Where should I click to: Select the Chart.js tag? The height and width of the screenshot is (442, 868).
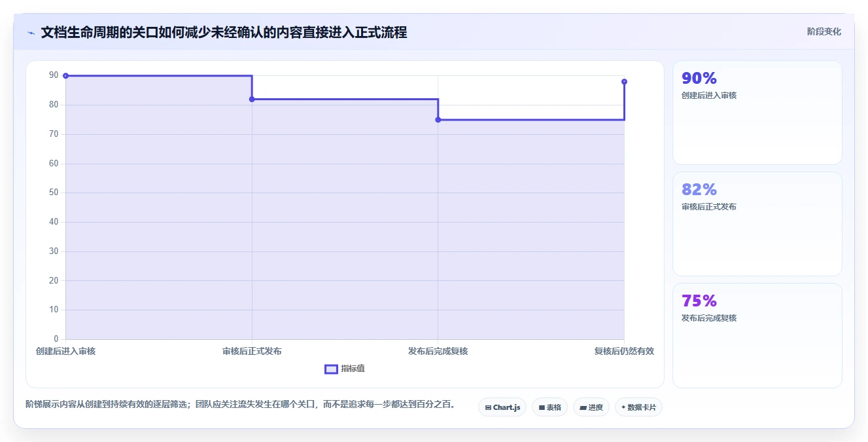502,407
